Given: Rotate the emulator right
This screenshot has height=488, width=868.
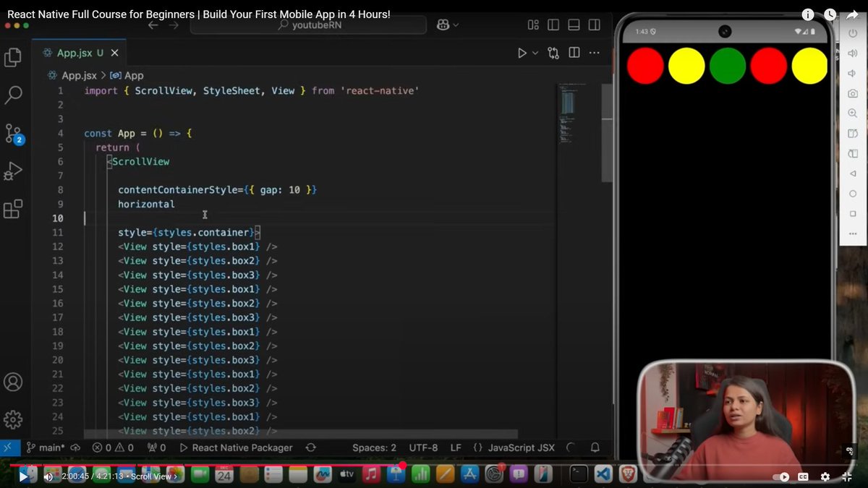Looking at the screenshot, I should 853,153.
